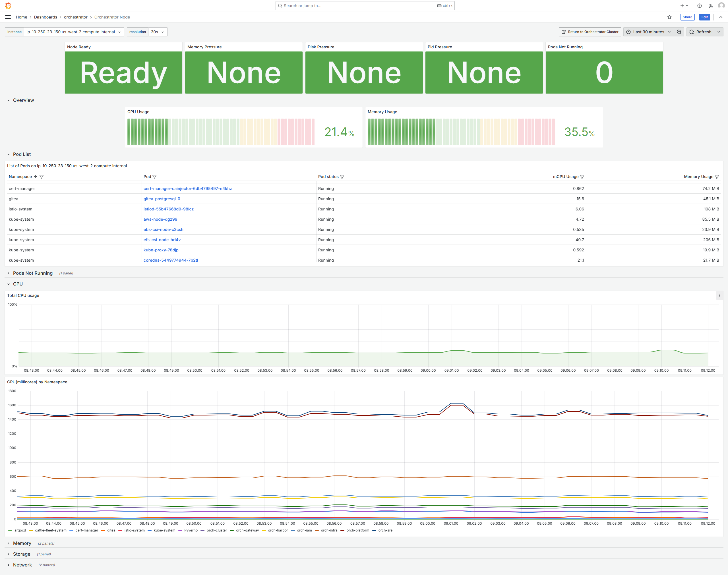This screenshot has width=728, height=575.
Task: Click the Share button
Action: (687, 17)
